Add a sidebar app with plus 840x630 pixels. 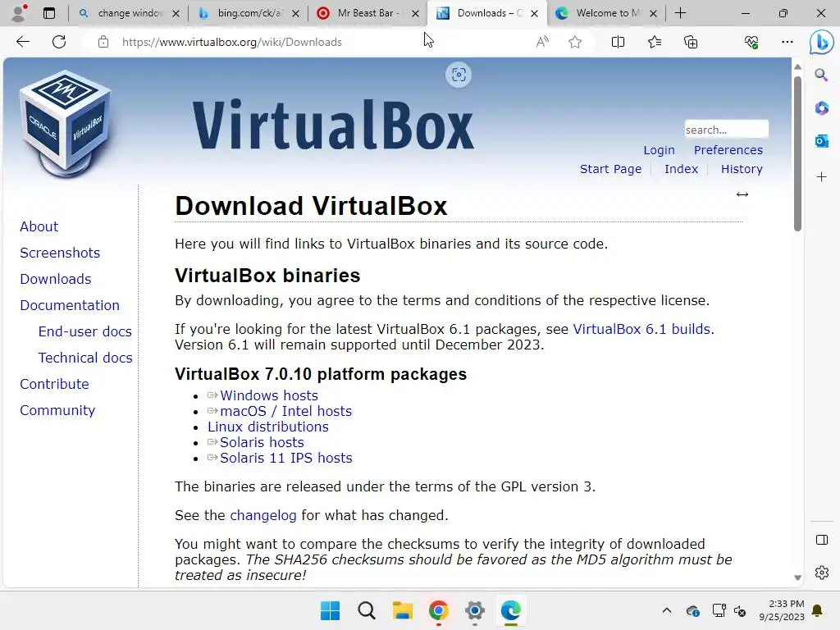(x=821, y=177)
